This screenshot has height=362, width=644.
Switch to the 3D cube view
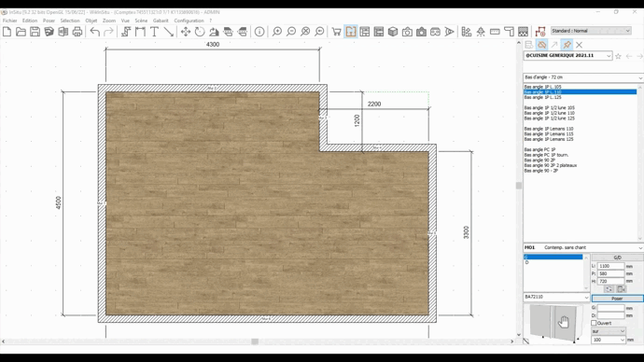(x=393, y=32)
